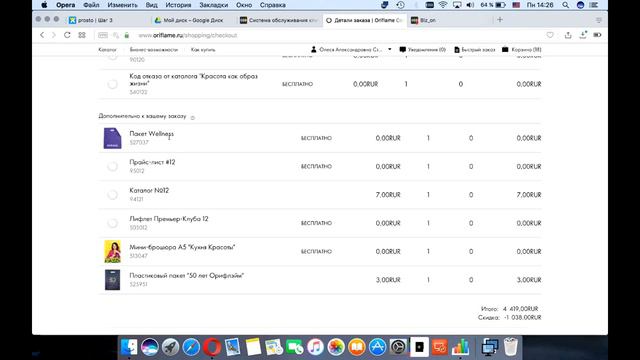The image size is (640, 360).
Task: Open the Speed Dial grid icon
Action: tap(82, 35)
